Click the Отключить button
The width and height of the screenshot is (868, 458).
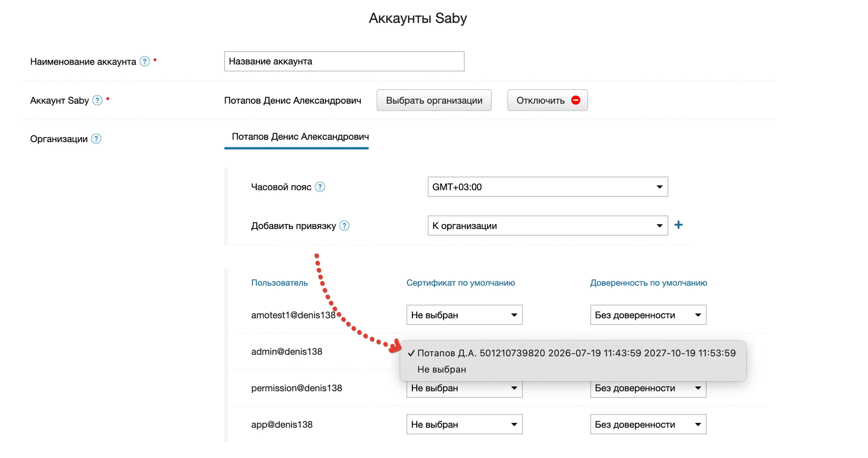coord(547,100)
